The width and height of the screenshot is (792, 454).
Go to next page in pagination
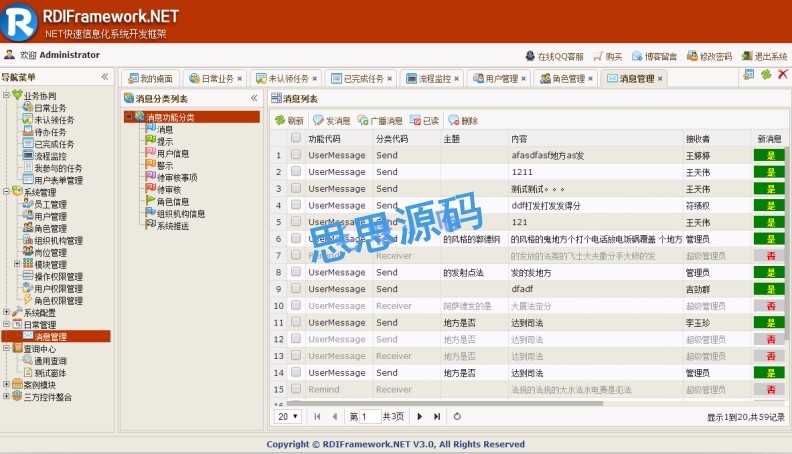click(418, 416)
